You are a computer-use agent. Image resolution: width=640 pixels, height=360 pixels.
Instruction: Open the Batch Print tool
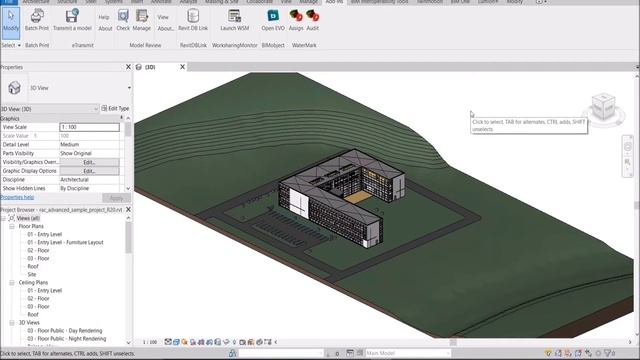click(x=37, y=20)
